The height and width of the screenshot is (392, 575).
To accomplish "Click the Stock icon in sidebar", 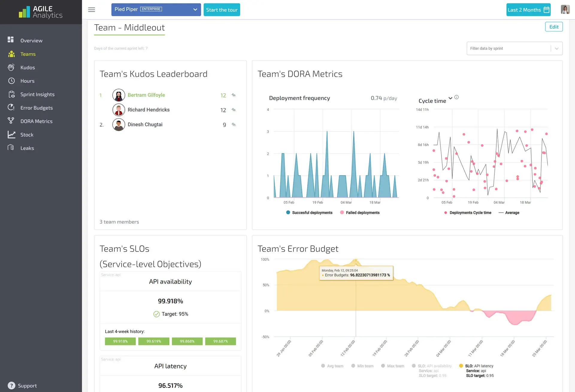I will coord(11,134).
